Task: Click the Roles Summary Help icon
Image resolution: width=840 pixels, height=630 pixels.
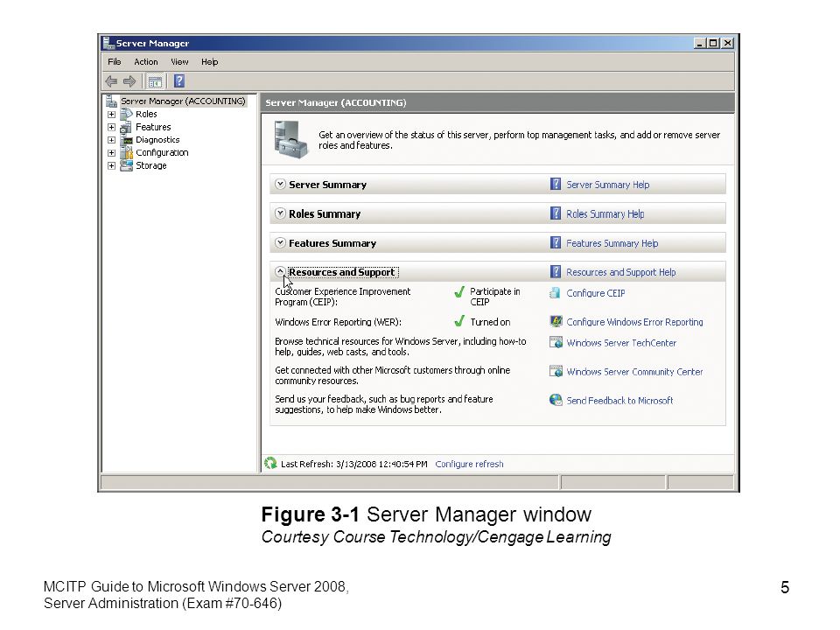Action: tap(556, 213)
